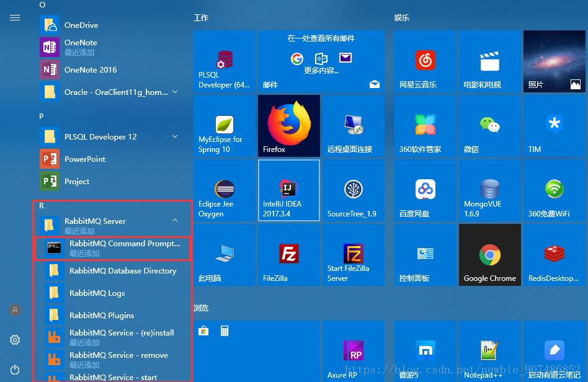Open the 远程桌面连接 tile
588x382 pixels.
354,126
